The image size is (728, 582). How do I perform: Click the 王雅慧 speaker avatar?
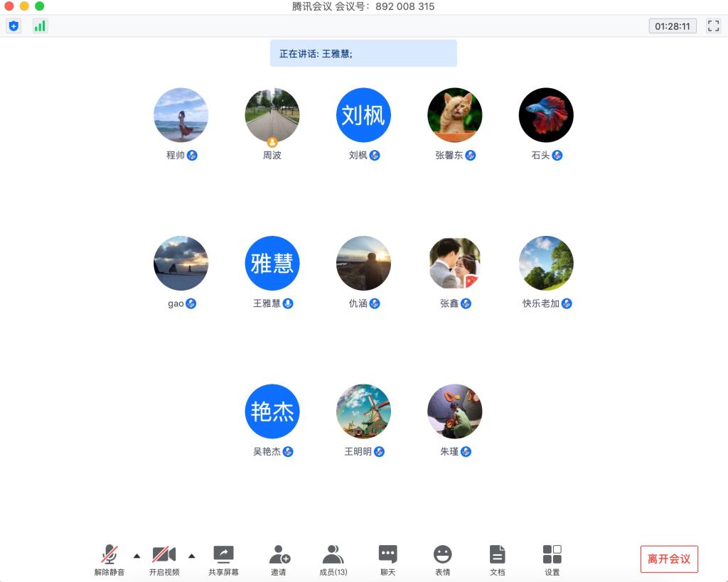click(x=272, y=264)
